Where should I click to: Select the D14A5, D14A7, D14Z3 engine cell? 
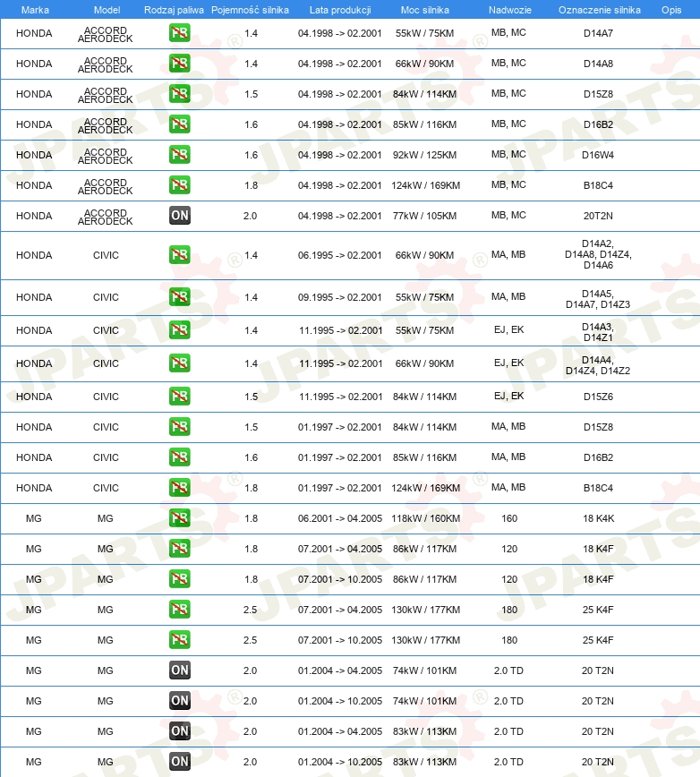pyautogui.click(x=598, y=299)
